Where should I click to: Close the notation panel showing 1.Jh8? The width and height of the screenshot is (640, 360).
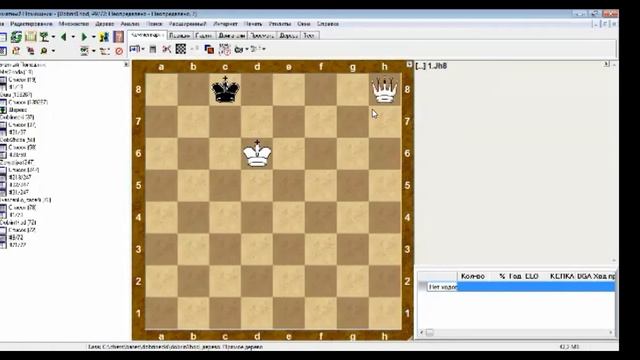click(607, 64)
